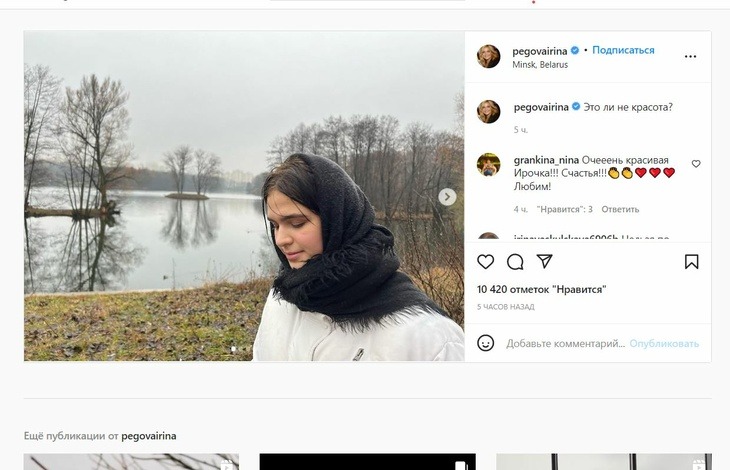730x470 pixels.
Task: Like grankina_nina's comment with small heart
Action: click(x=696, y=164)
